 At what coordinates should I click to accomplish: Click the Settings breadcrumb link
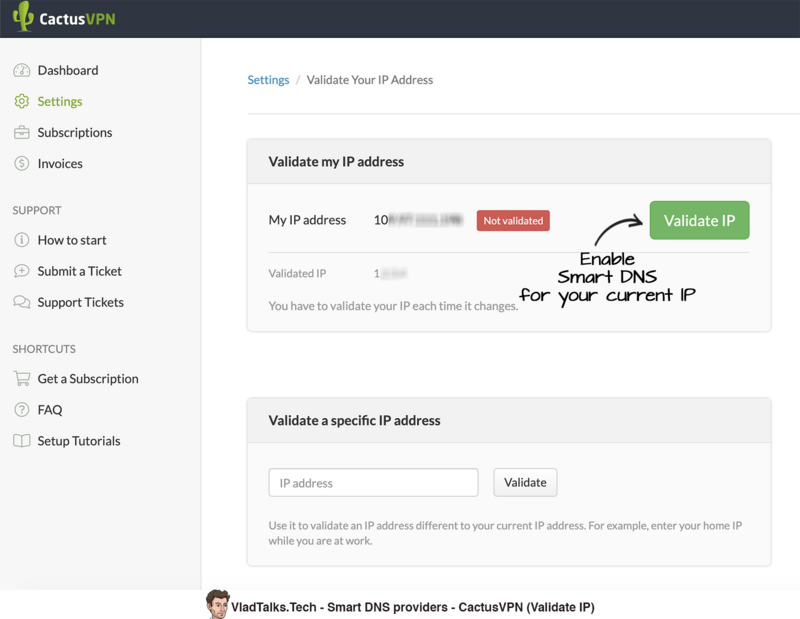tap(268, 80)
